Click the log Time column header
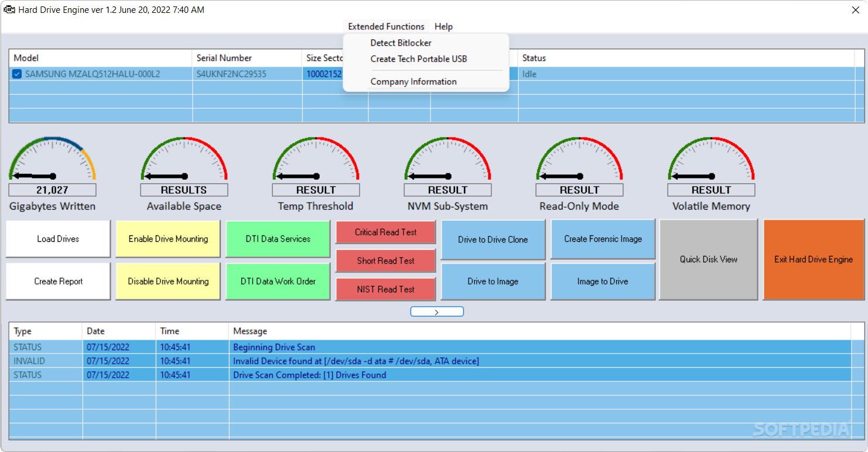This screenshot has width=868, height=452. pyautogui.click(x=192, y=331)
